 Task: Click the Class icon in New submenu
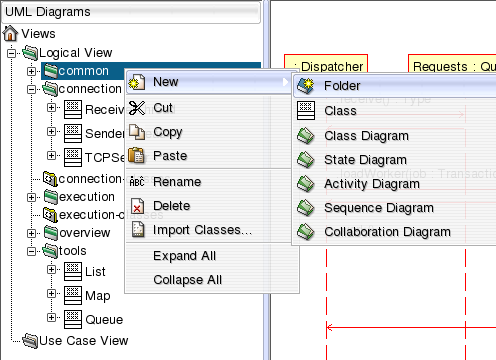(306, 111)
